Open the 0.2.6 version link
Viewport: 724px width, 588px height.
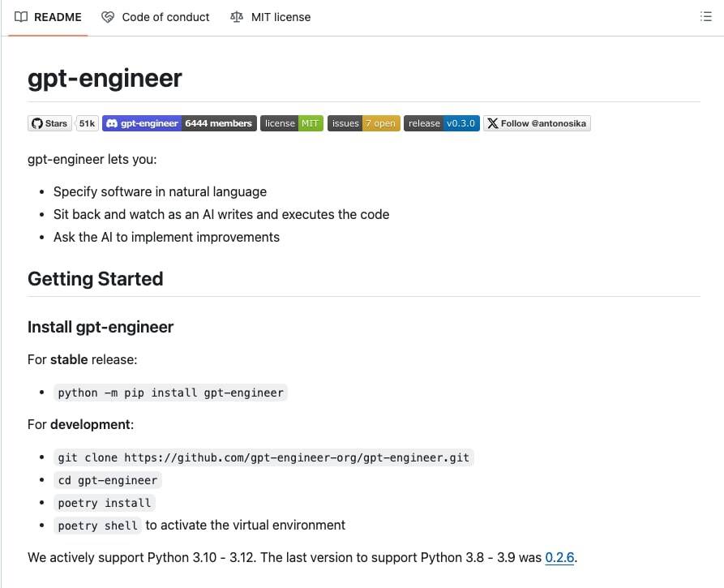pos(561,557)
